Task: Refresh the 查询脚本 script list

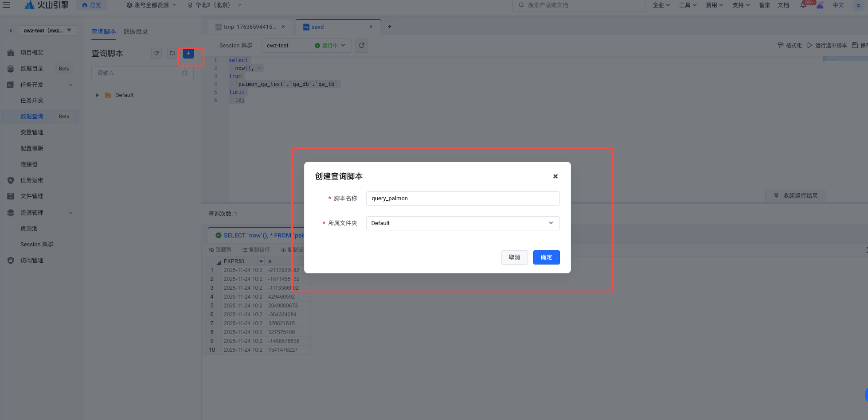Action: pyautogui.click(x=156, y=53)
